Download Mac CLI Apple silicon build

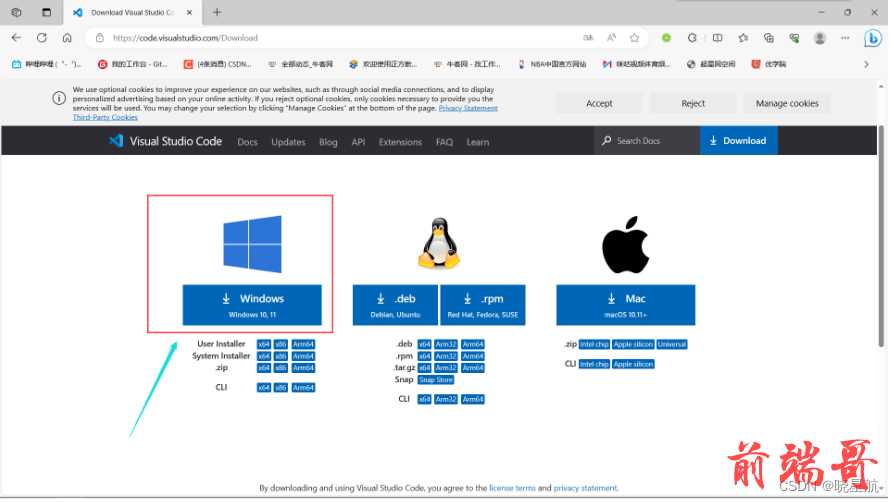pyautogui.click(x=633, y=364)
